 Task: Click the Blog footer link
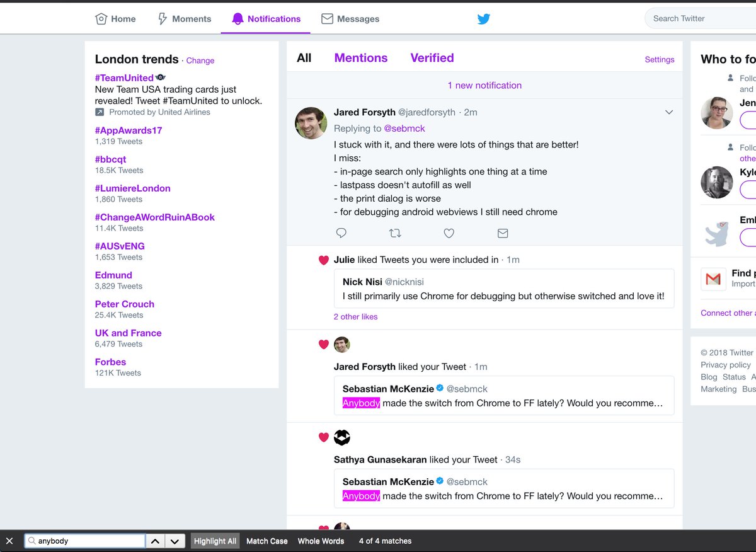click(x=709, y=377)
